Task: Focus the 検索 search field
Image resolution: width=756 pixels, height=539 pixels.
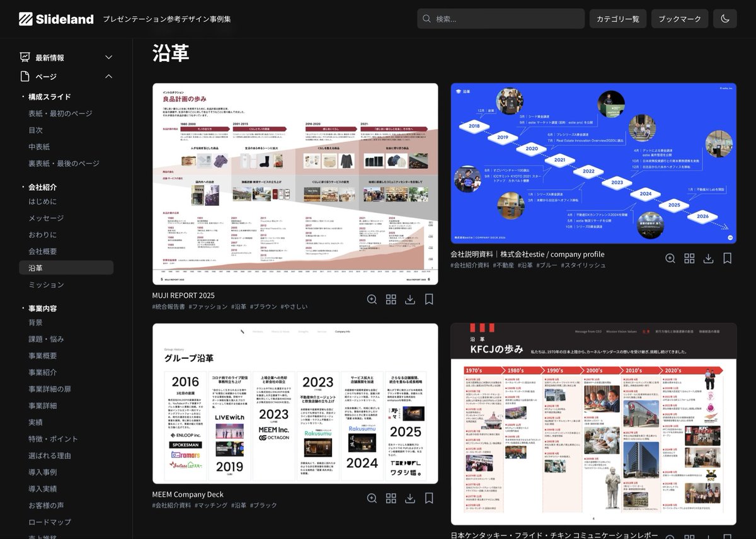Action: click(x=501, y=19)
